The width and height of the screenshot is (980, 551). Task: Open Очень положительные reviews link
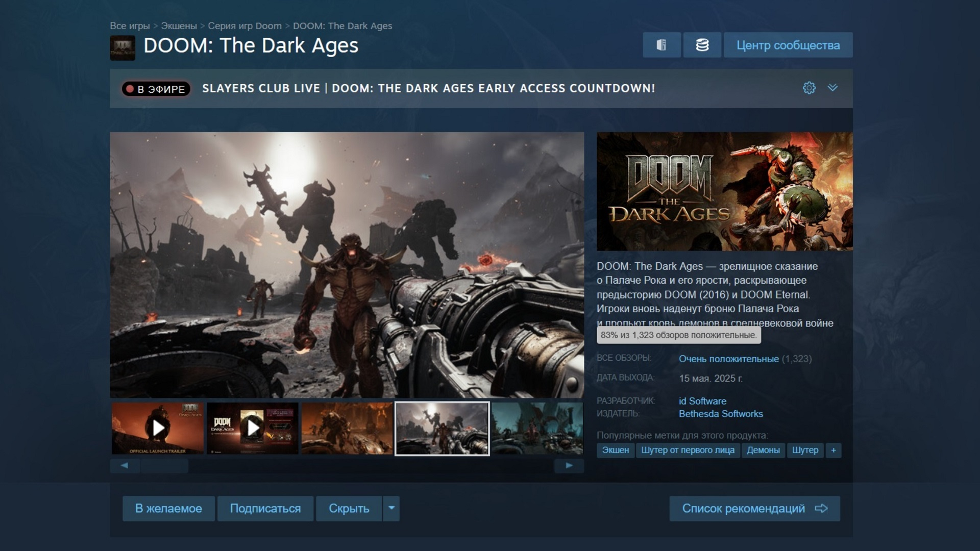coord(729,359)
